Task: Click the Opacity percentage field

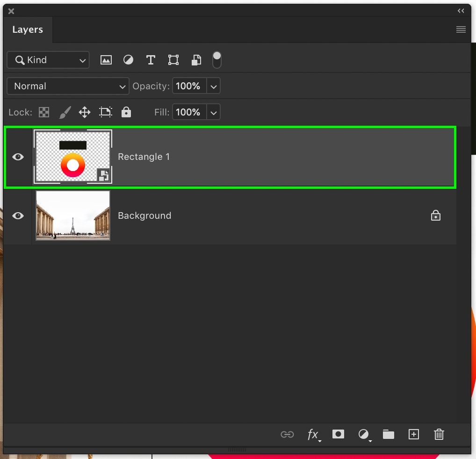Action: pos(189,86)
